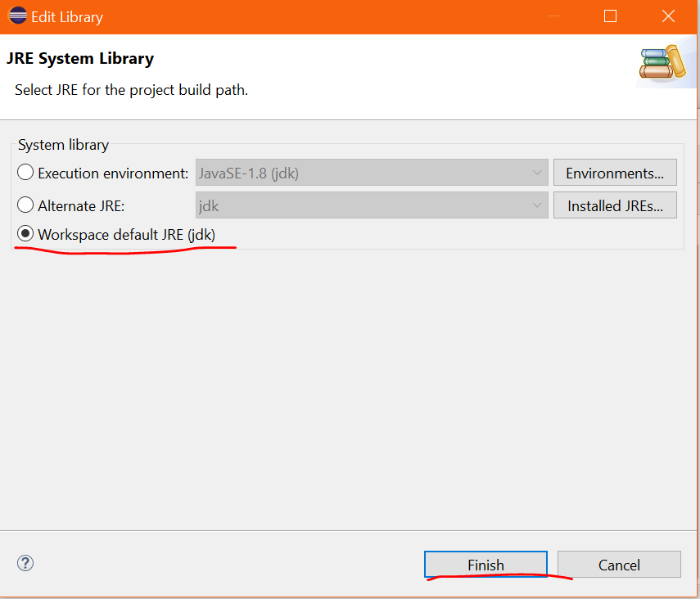This screenshot has height=599, width=700.
Task: Select the Execution environment radio button
Action: (x=25, y=173)
